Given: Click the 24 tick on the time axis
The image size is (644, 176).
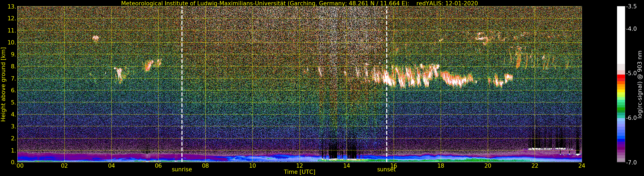Looking at the screenshot, I should (582, 166).
